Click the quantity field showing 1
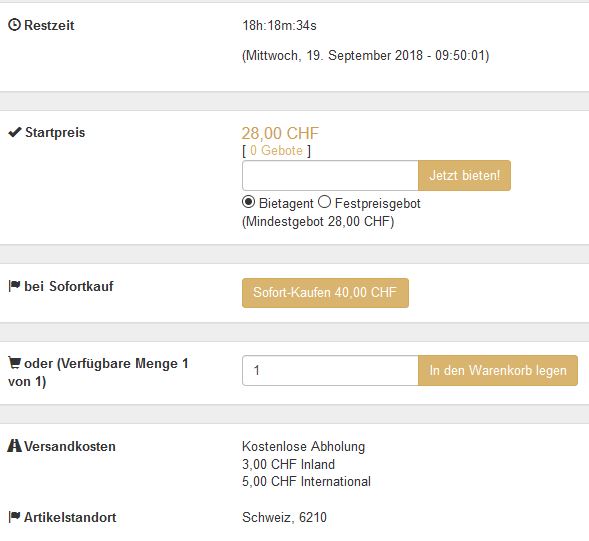Viewport: 589px width, 541px height. pos(330,370)
